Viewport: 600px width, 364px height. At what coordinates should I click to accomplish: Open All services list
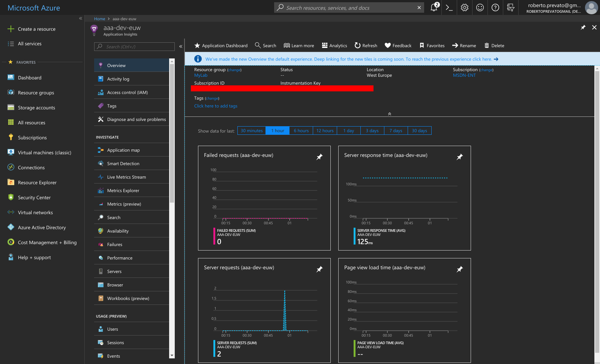click(x=30, y=44)
